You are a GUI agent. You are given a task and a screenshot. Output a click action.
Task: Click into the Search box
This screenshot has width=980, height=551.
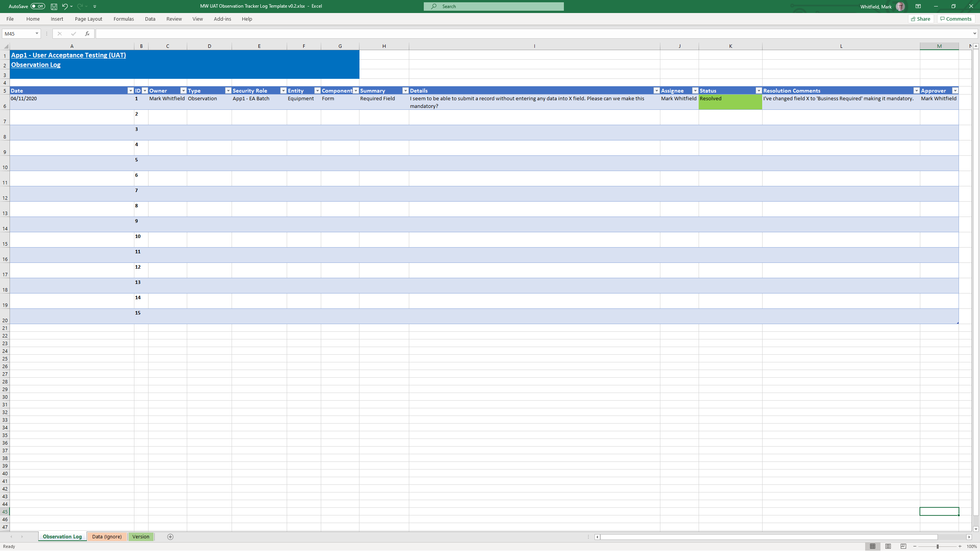(x=493, y=7)
